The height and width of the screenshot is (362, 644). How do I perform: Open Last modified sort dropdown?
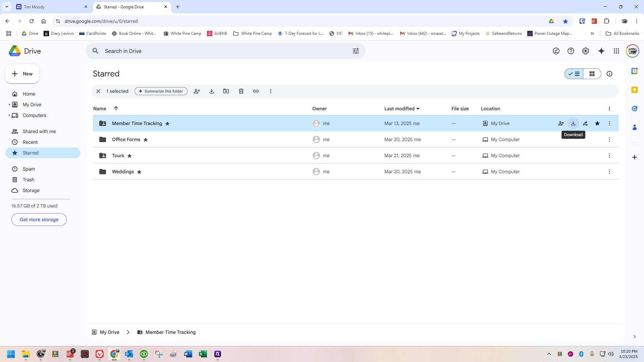pos(402,109)
